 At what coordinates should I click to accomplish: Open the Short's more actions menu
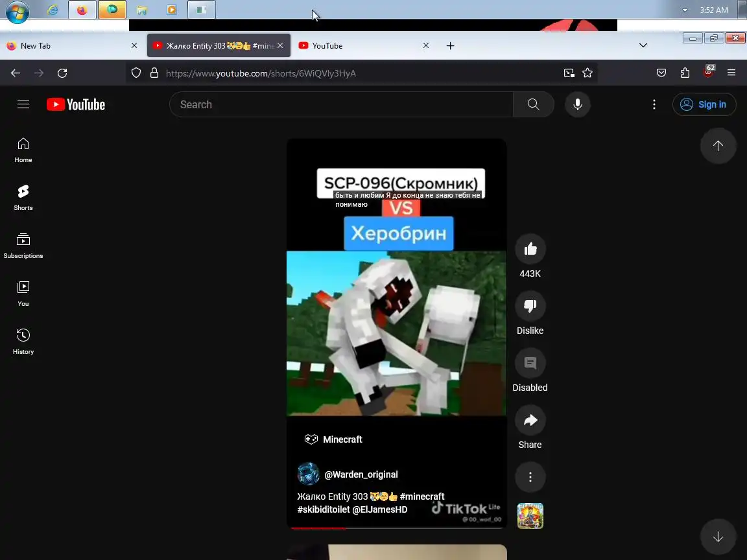click(530, 477)
